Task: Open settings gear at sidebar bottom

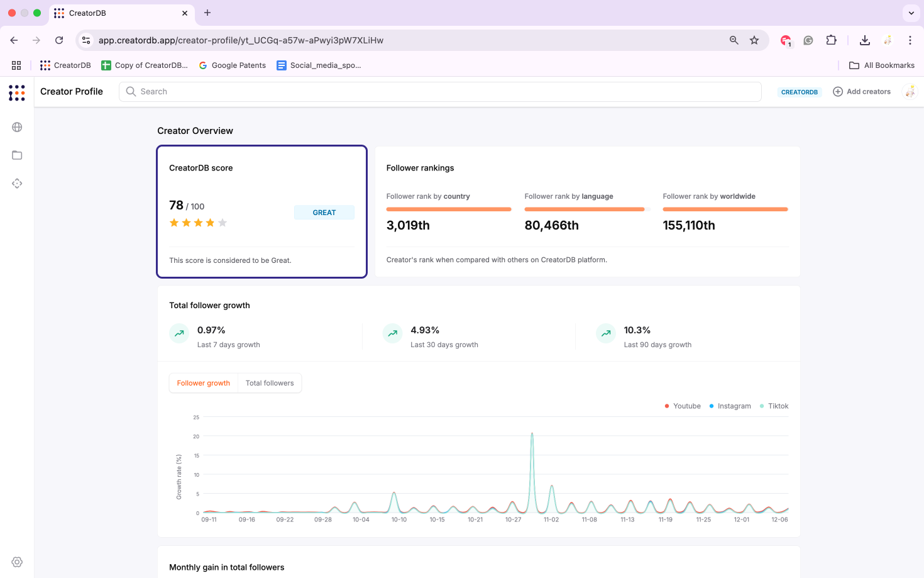Action: 17,562
